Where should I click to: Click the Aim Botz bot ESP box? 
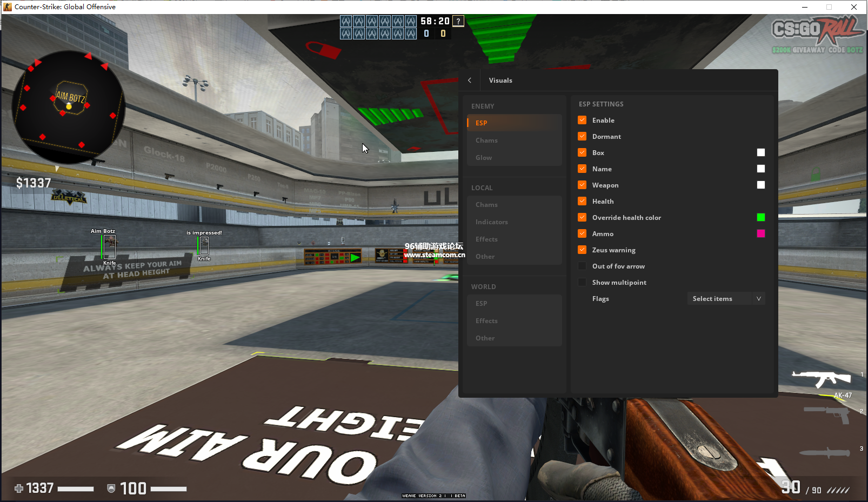point(110,247)
